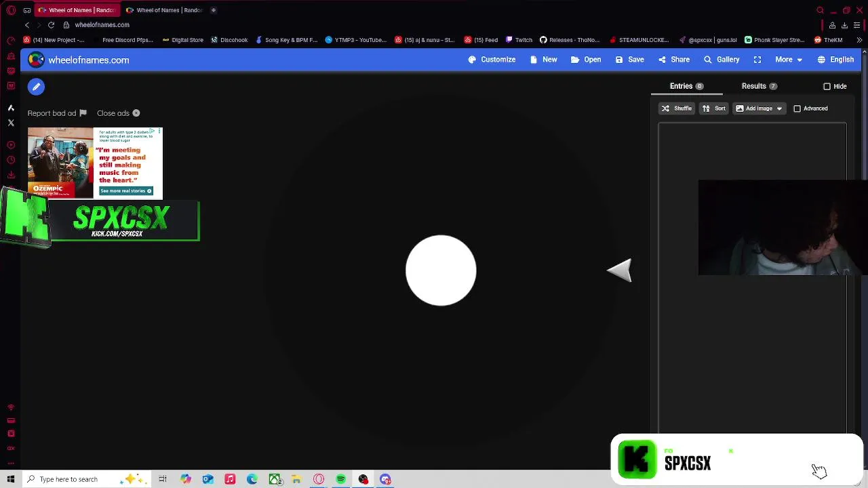Open browser downloads icon
Viewport: 868px width, 488px height.
(x=844, y=25)
